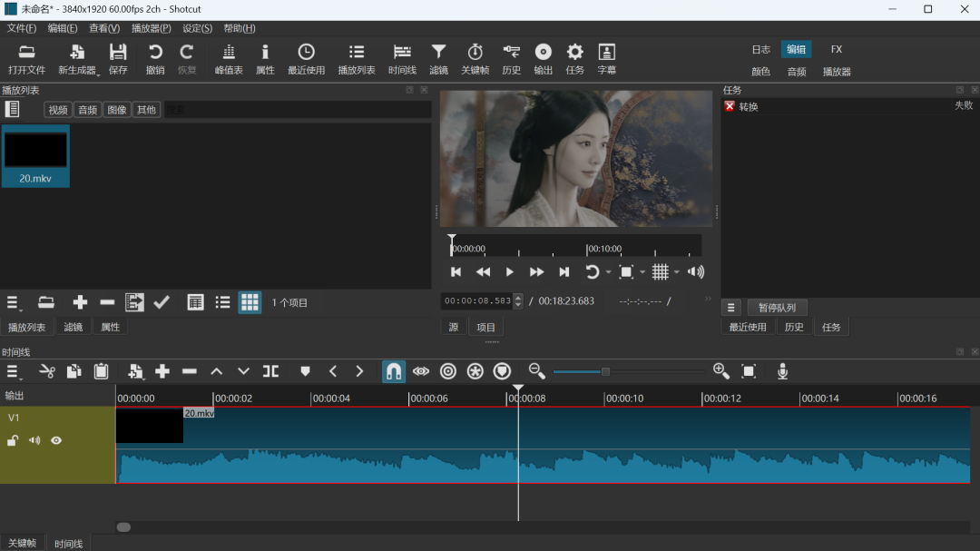The height and width of the screenshot is (551, 980).
Task: Click the 关键帧 keyframes toolbar icon
Action: tap(475, 59)
